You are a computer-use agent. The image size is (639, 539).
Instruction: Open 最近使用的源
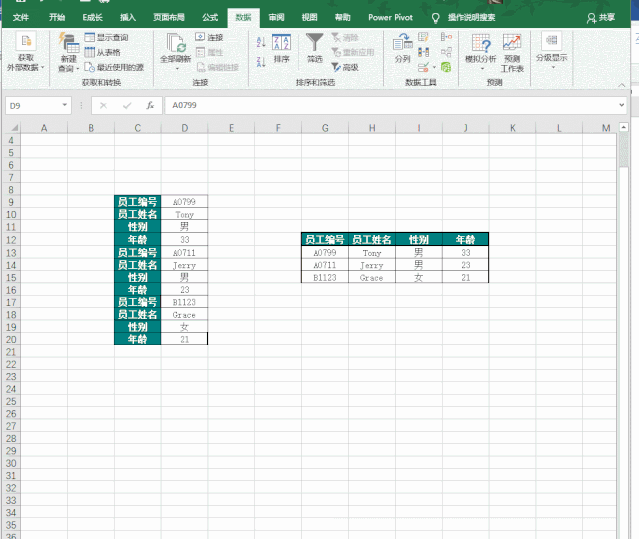114,67
